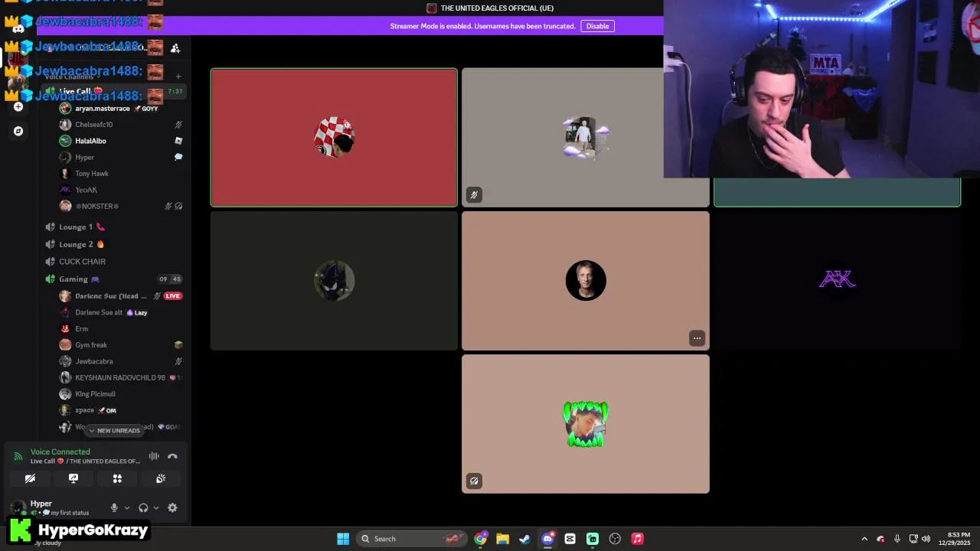980x551 pixels.
Task: Start sharing your screen
Action: 73,478
